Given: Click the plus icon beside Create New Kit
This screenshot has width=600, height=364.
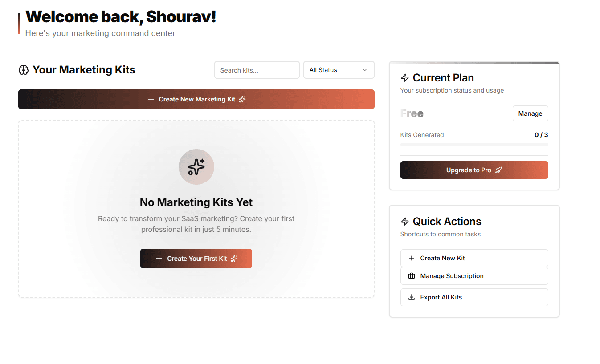Looking at the screenshot, I should point(412,258).
